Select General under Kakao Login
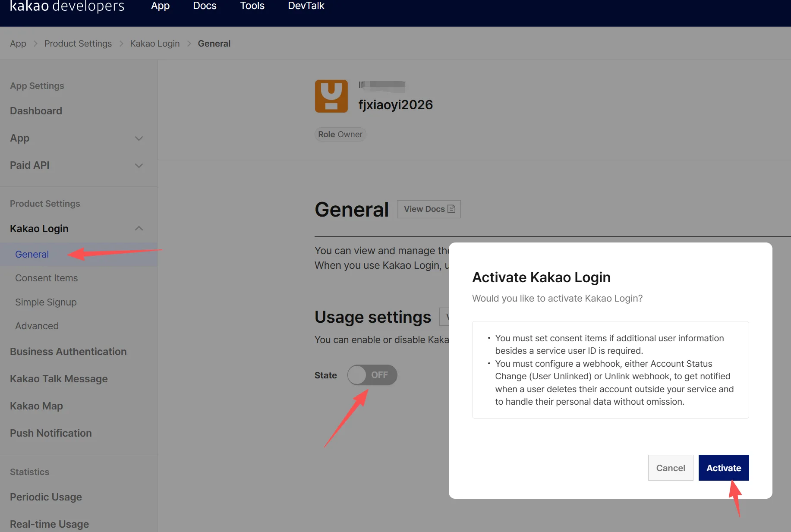 (32, 254)
